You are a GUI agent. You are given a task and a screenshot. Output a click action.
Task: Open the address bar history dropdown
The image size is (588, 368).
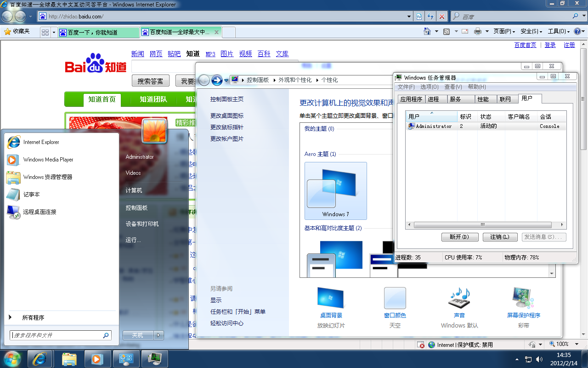[x=409, y=17]
